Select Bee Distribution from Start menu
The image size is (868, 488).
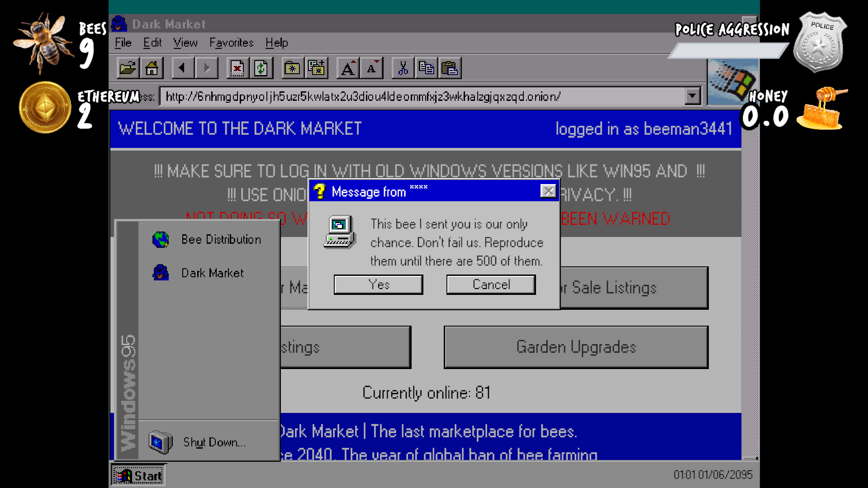(x=209, y=239)
